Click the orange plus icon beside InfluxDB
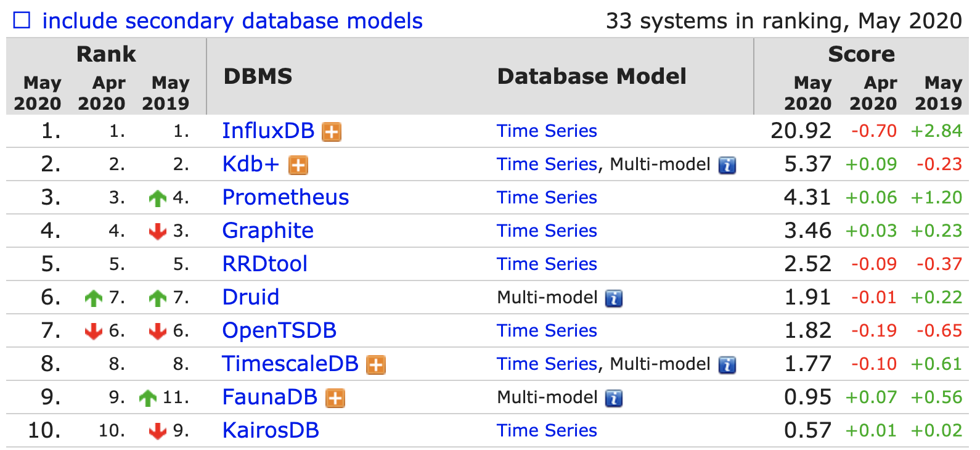The image size is (980, 450). tap(332, 132)
